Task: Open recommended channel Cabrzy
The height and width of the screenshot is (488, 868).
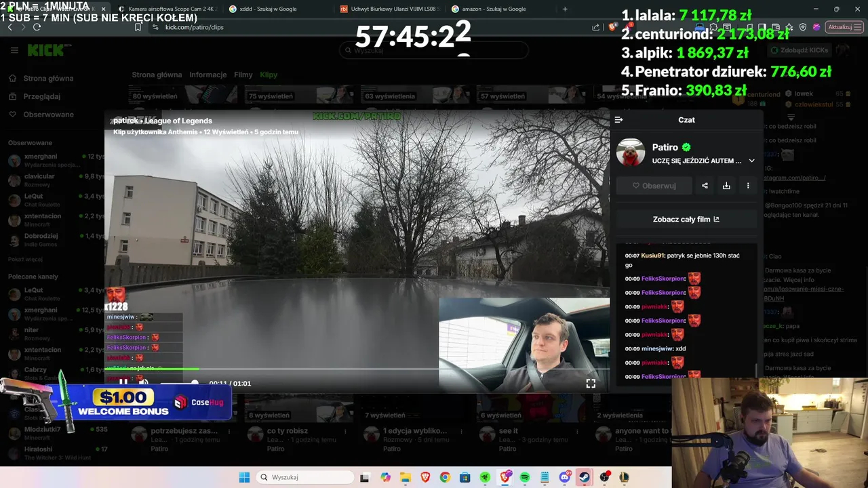Action: tap(56, 373)
